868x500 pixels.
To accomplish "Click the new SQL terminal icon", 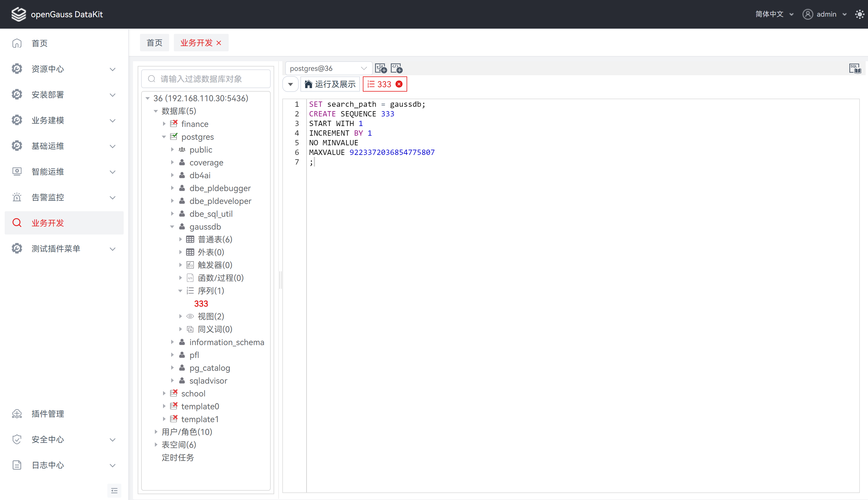I will pos(397,68).
